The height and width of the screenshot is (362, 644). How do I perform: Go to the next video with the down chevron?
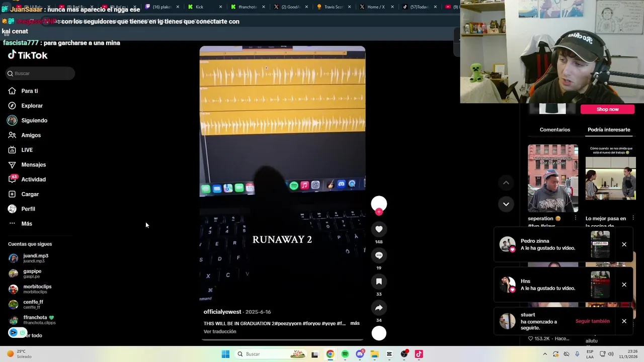click(x=506, y=204)
